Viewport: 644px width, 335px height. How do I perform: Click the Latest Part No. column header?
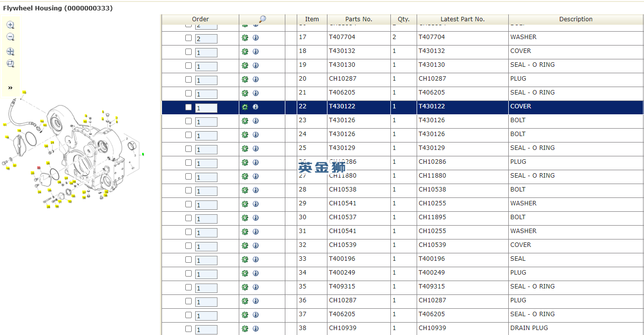point(462,19)
